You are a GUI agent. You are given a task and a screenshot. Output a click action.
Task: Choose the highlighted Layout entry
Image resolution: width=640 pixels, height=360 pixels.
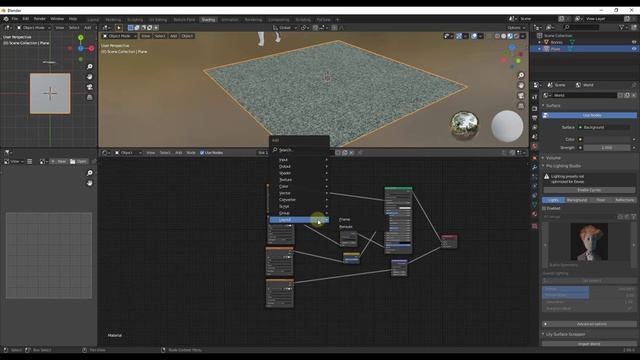coord(299,220)
